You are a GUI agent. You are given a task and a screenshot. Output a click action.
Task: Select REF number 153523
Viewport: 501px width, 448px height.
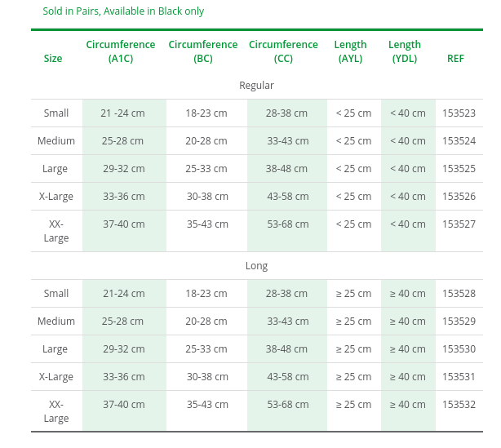(459, 113)
